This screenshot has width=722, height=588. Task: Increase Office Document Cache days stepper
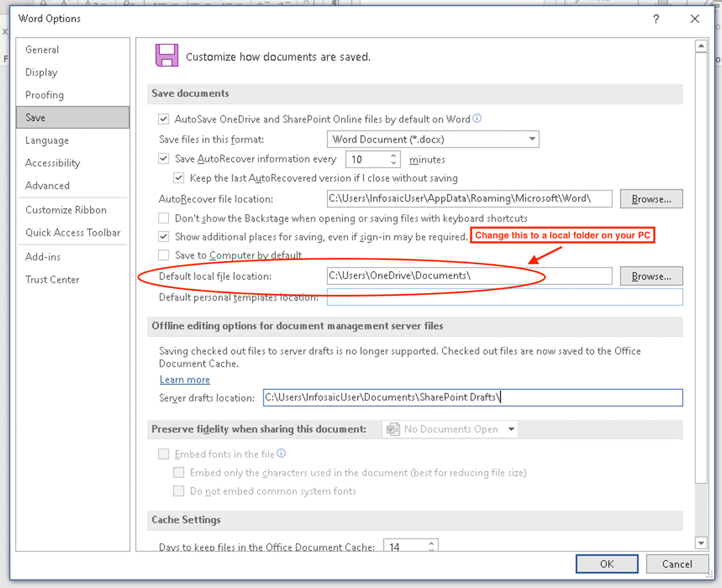pyautogui.click(x=431, y=543)
